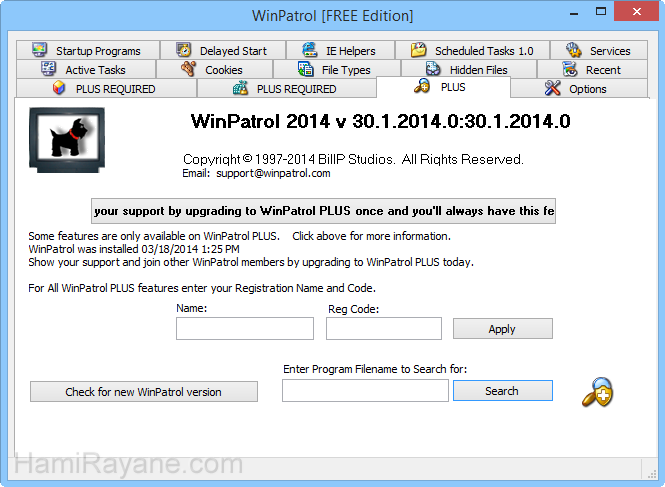Click the magnifier icon on the PLUS tab
The height and width of the screenshot is (487, 665).
tap(422, 86)
